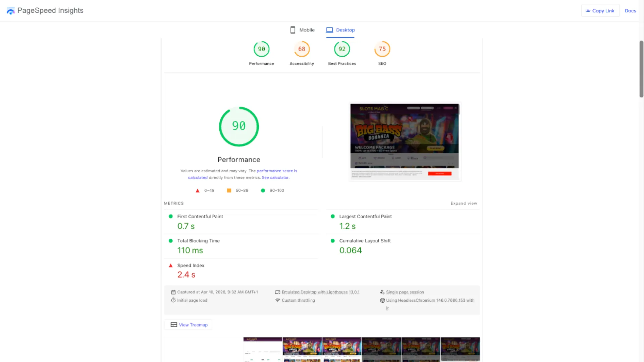Image resolution: width=644 pixels, height=362 pixels.
Task: Click the Emulated Desktop with Lighthouse 13.0.1 text
Action: pyautogui.click(x=320, y=292)
